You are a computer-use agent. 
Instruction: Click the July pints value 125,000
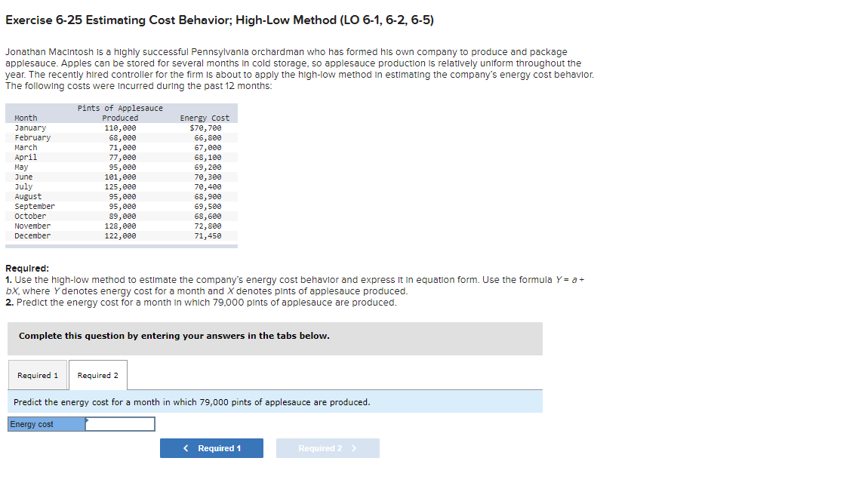[x=120, y=187]
